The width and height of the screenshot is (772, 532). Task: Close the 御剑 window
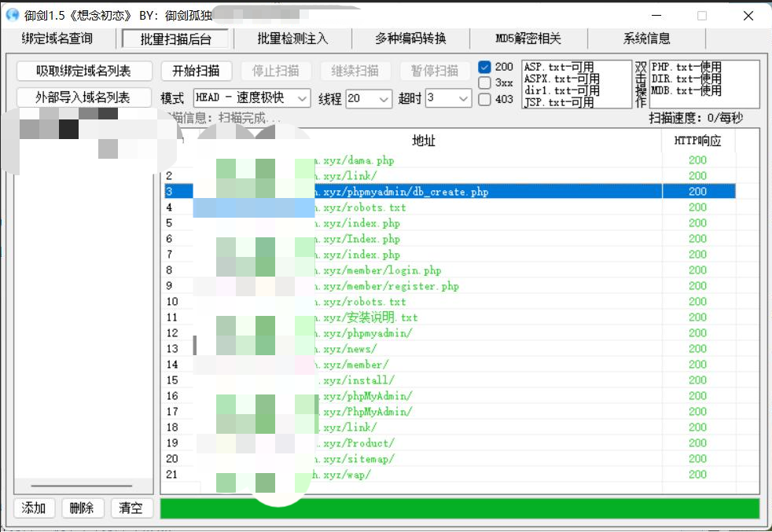(x=748, y=15)
